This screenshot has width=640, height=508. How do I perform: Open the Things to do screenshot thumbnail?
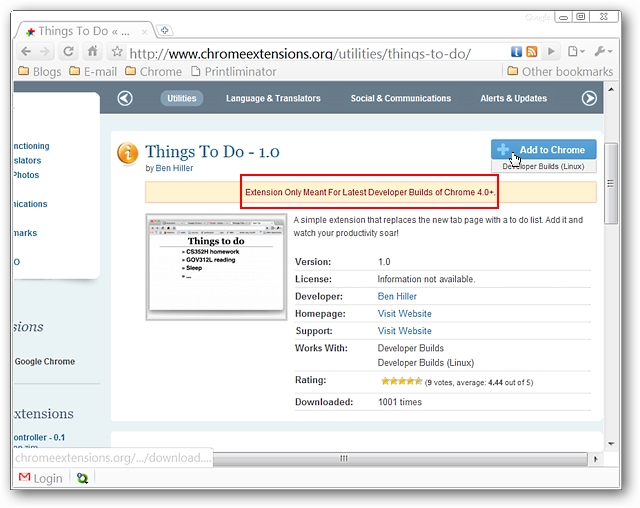(216, 267)
